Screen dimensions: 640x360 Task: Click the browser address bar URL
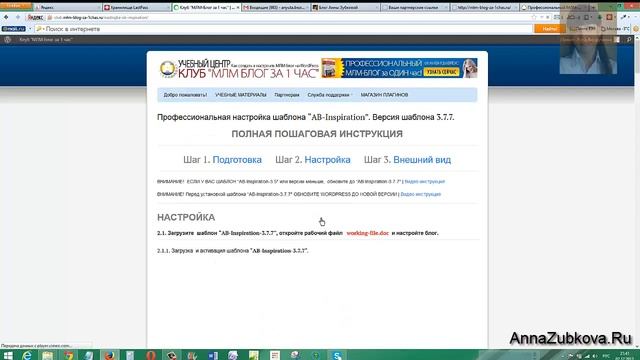[101, 18]
